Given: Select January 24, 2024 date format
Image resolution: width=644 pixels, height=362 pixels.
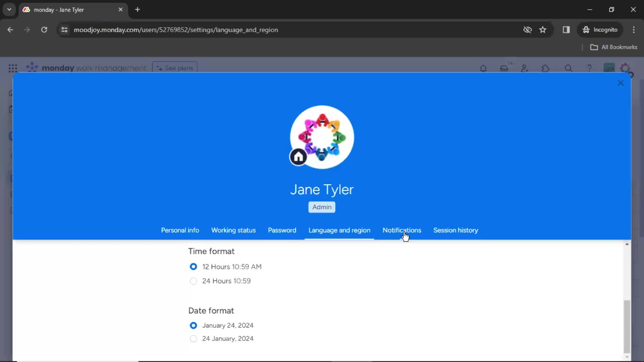Looking at the screenshot, I should pyautogui.click(x=193, y=325).
